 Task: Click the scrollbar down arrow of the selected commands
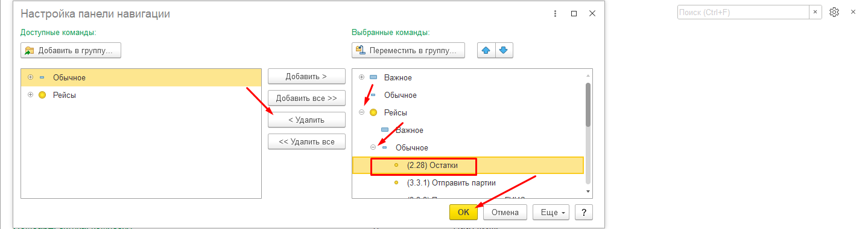point(588,191)
